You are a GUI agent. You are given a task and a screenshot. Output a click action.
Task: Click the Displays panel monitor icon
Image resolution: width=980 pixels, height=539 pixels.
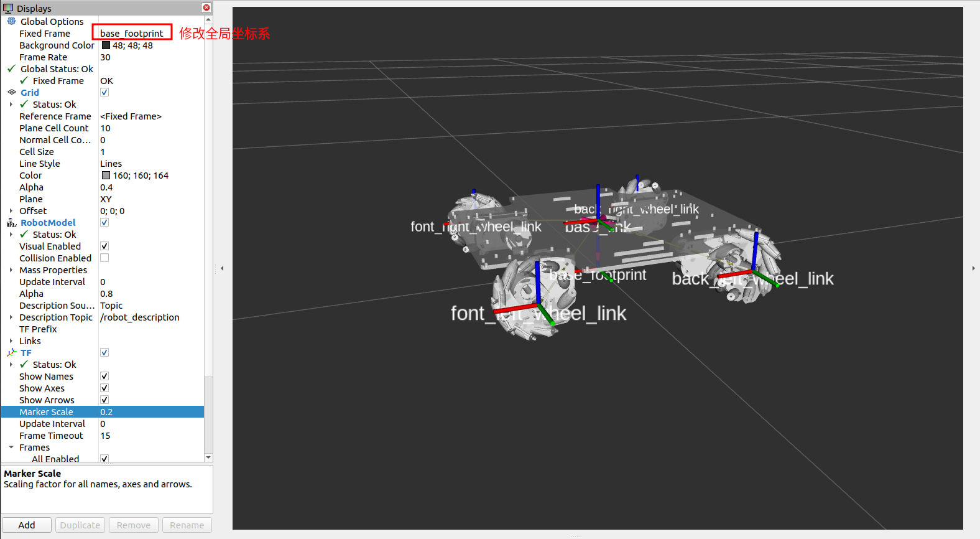click(x=8, y=8)
